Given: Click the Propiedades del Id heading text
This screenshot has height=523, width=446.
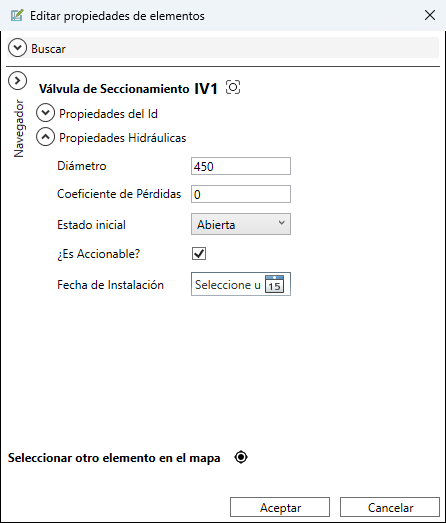Looking at the screenshot, I should pyautogui.click(x=108, y=114).
